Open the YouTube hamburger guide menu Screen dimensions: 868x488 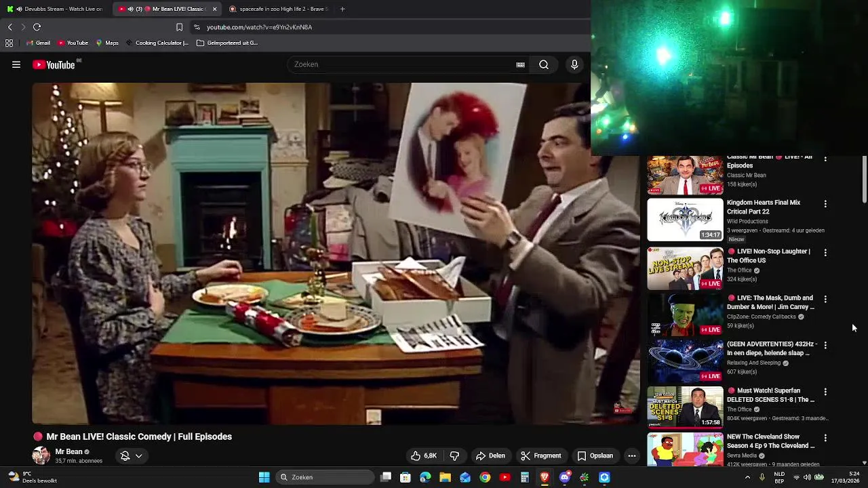point(16,64)
